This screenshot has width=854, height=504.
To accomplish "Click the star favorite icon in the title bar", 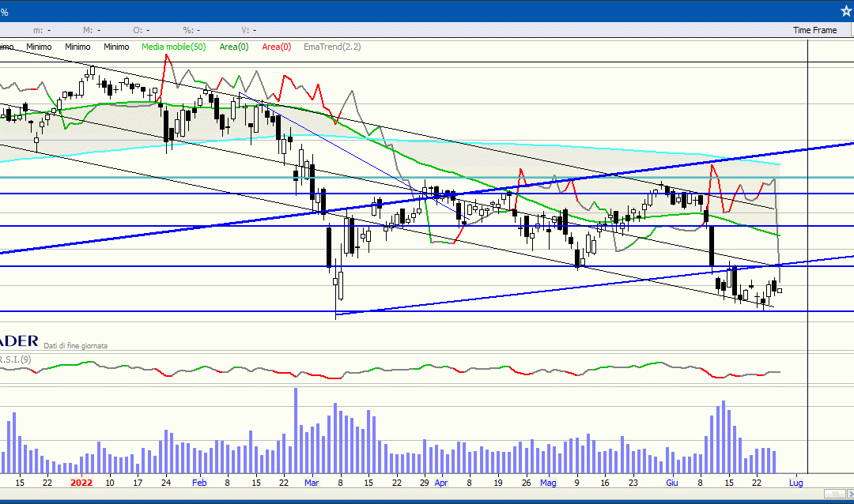I will [x=847, y=11].
